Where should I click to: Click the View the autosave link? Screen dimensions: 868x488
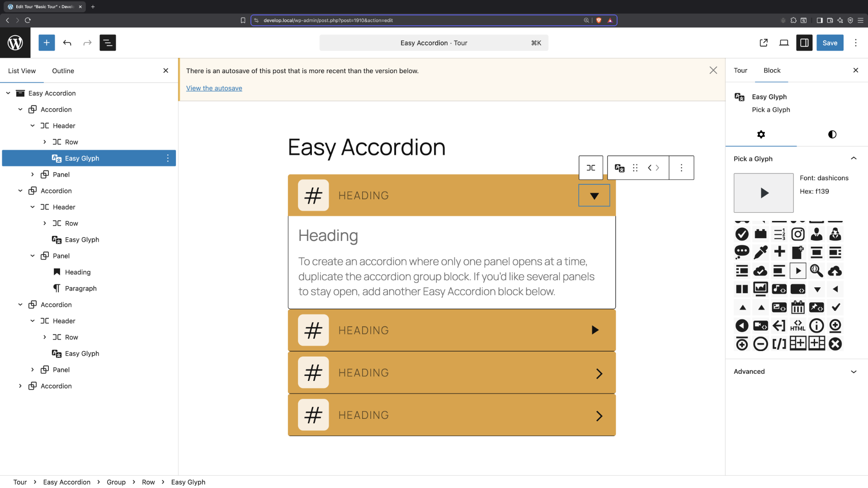point(214,88)
